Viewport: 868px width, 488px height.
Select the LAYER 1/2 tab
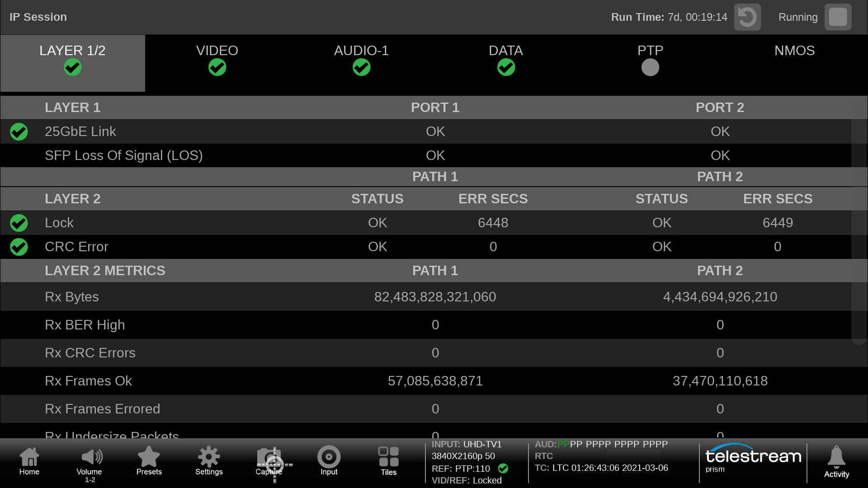pos(72,60)
